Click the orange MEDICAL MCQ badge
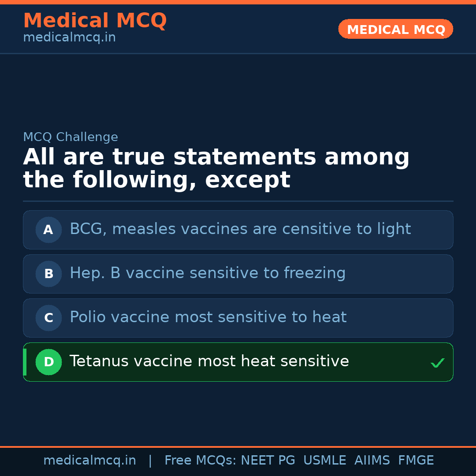The image size is (476, 476). tap(395, 30)
